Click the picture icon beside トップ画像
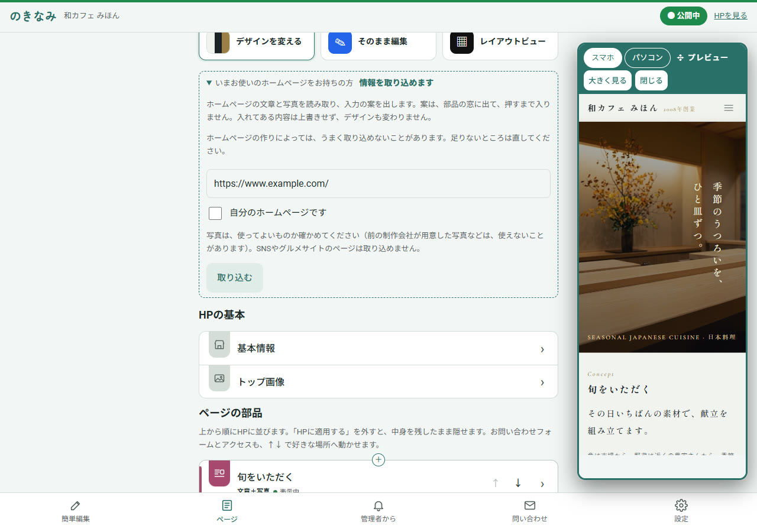This screenshot has width=757, height=532. pyautogui.click(x=219, y=378)
